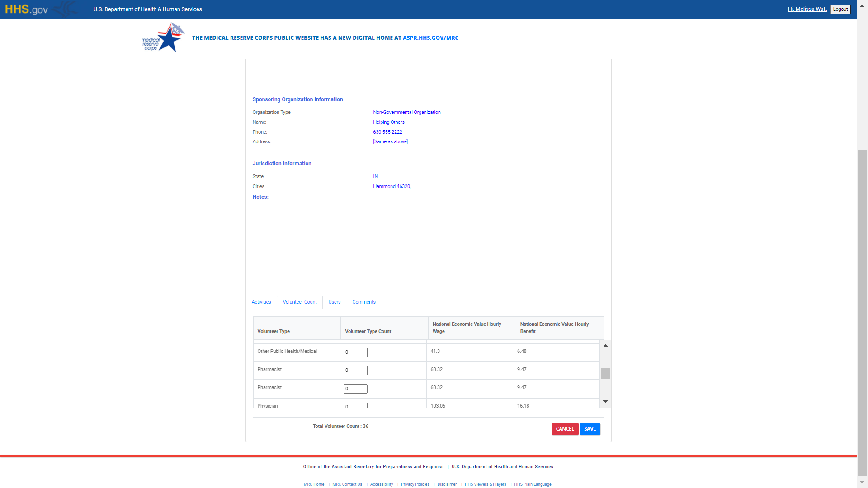Open the Activities tab
The image size is (868, 488).
pos(261,302)
